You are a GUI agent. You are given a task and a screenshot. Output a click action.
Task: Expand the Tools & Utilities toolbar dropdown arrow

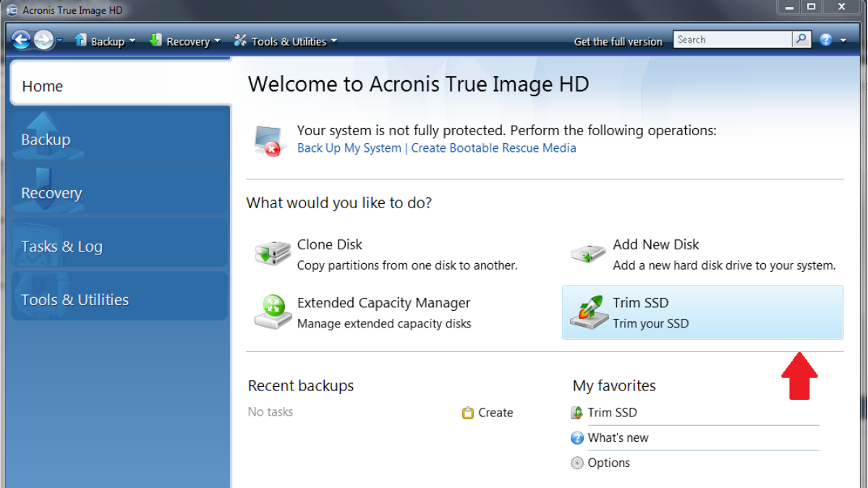333,41
